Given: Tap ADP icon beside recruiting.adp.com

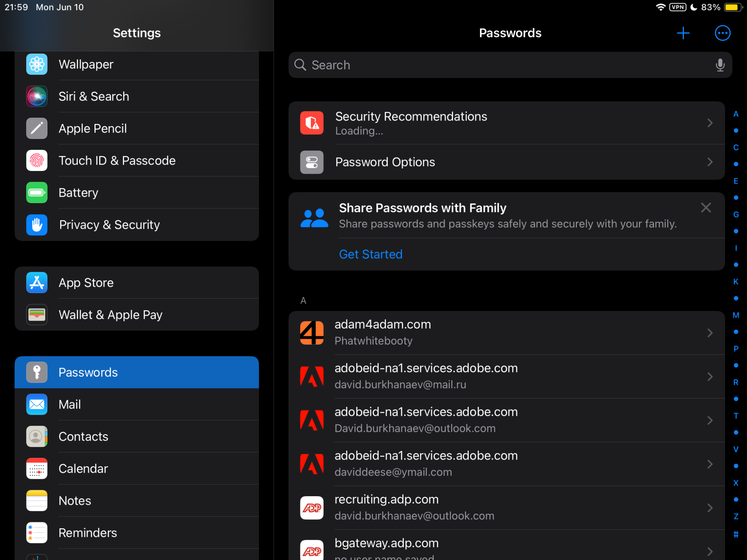Looking at the screenshot, I should (312, 507).
